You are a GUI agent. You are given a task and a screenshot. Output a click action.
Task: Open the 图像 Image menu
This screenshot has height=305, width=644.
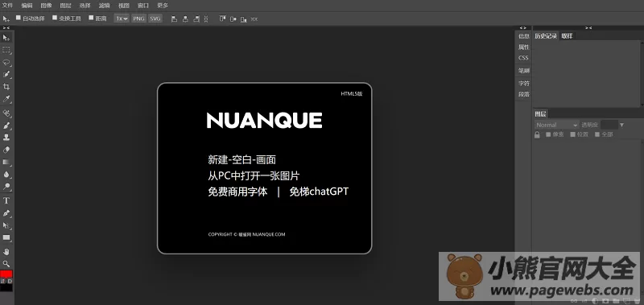tap(46, 6)
